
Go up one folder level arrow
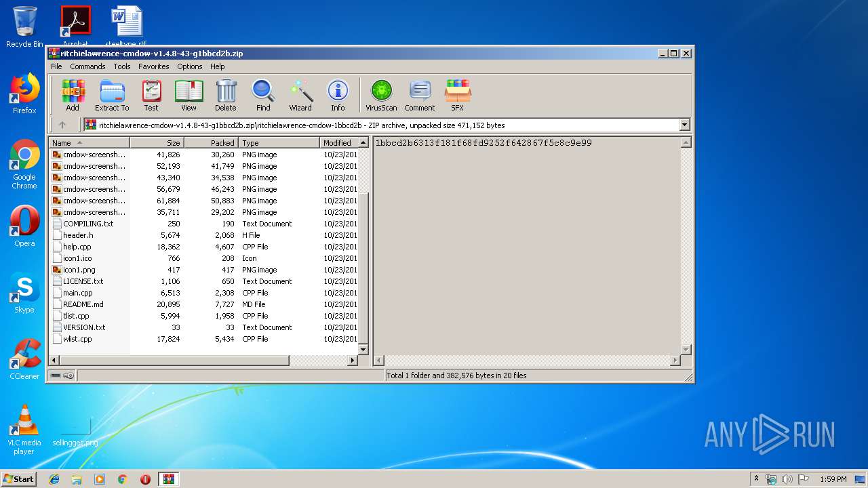tap(62, 125)
